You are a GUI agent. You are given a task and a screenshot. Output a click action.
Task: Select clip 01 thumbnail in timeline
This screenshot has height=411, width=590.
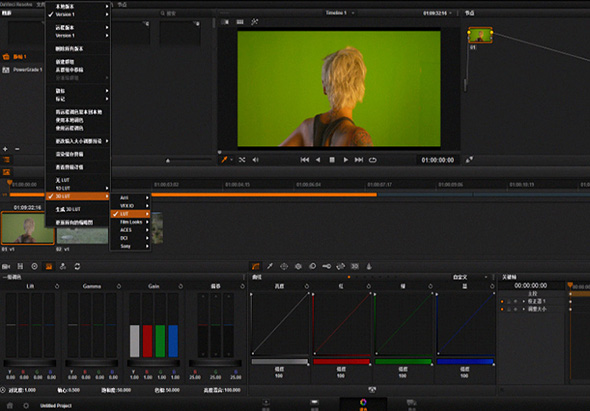(28, 228)
